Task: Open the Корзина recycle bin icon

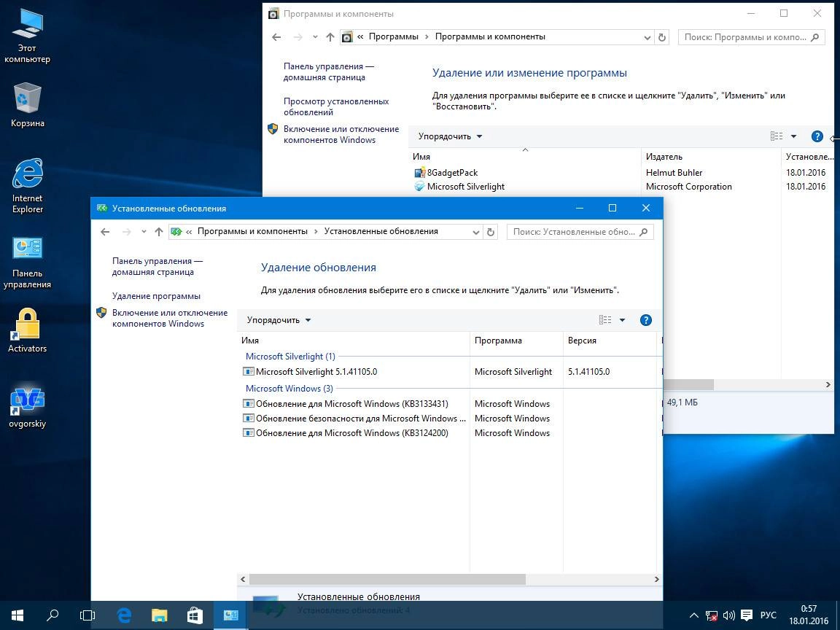Action: pyautogui.click(x=27, y=105)
